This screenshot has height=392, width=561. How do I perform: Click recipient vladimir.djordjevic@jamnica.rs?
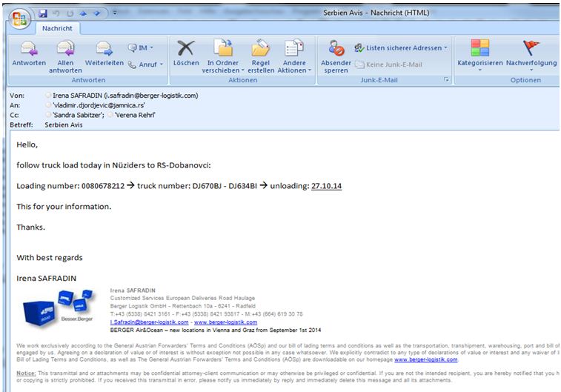point(99,105)
